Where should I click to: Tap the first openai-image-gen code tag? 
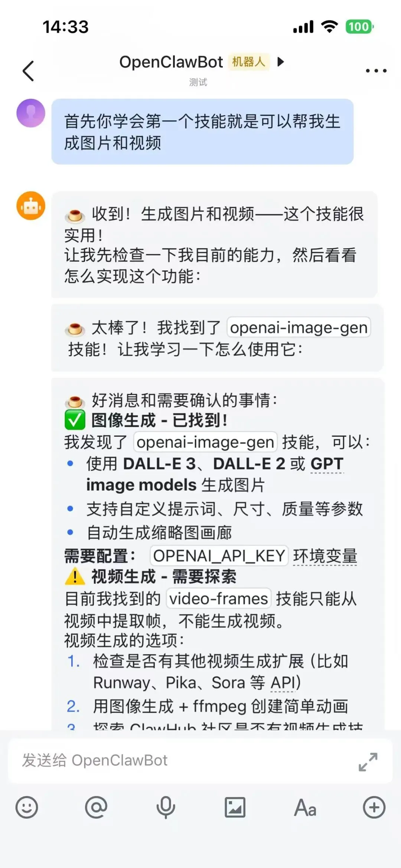point(299,327)
